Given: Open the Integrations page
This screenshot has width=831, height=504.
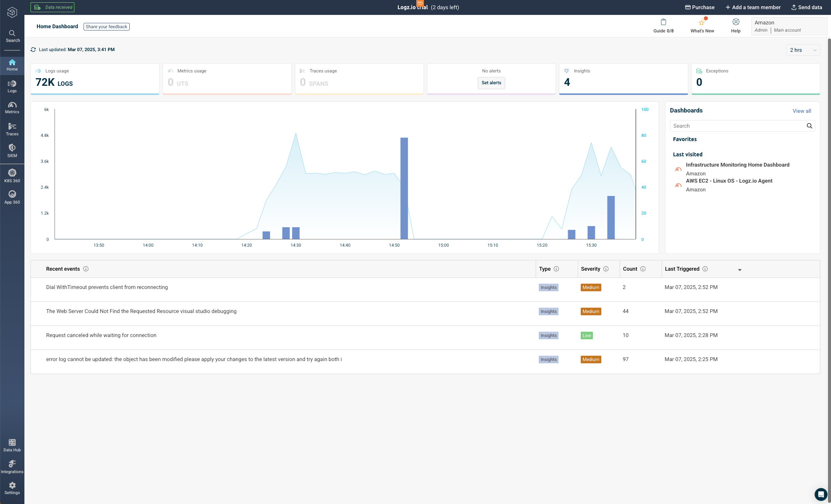Looking at the screenshot, I should tap(12, 466).
